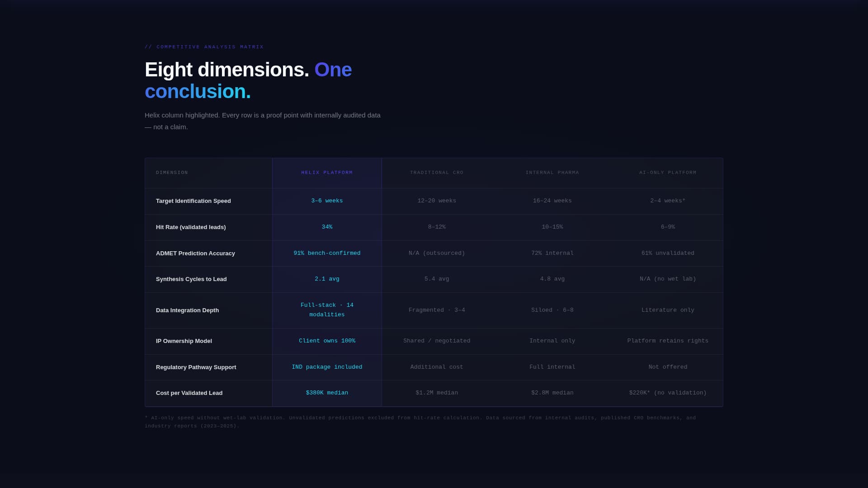Image resolution: width=868 pixels, height=488 pixels.
Task: Click the 'Full internal' cell
Action: tap(552, 367)
